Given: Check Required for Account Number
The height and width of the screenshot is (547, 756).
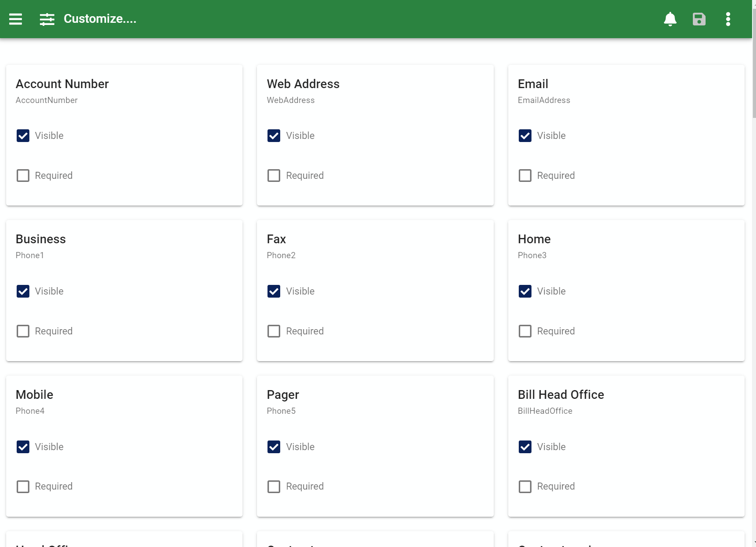Looking at the screenshot, I should click(x=23, y=176).
